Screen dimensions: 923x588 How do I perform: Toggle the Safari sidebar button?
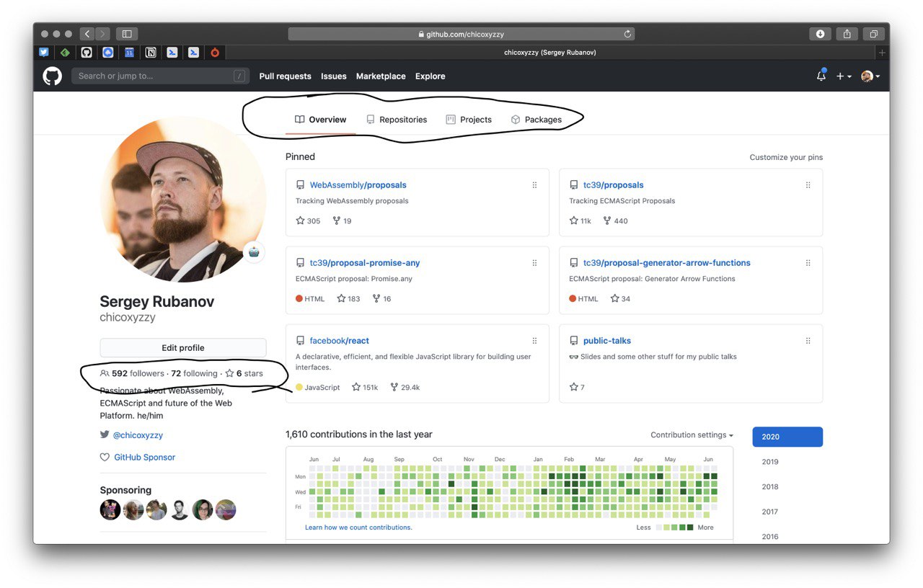point(127,34)
